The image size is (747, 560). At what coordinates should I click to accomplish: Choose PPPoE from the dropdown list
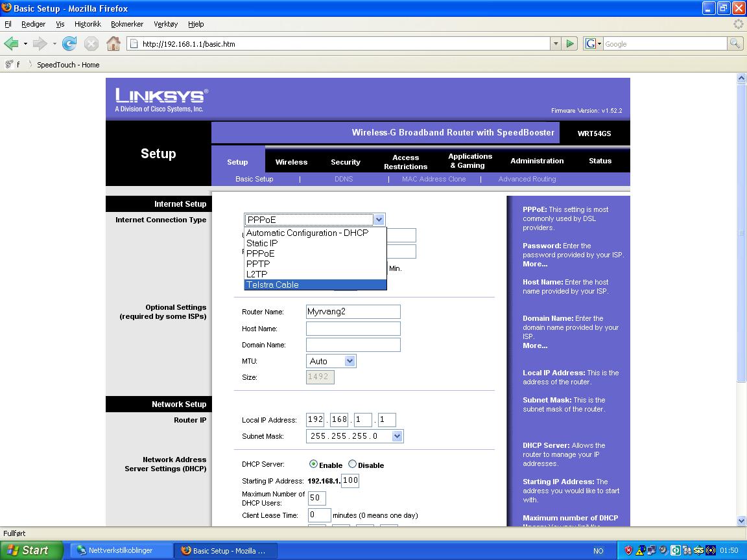315,254
